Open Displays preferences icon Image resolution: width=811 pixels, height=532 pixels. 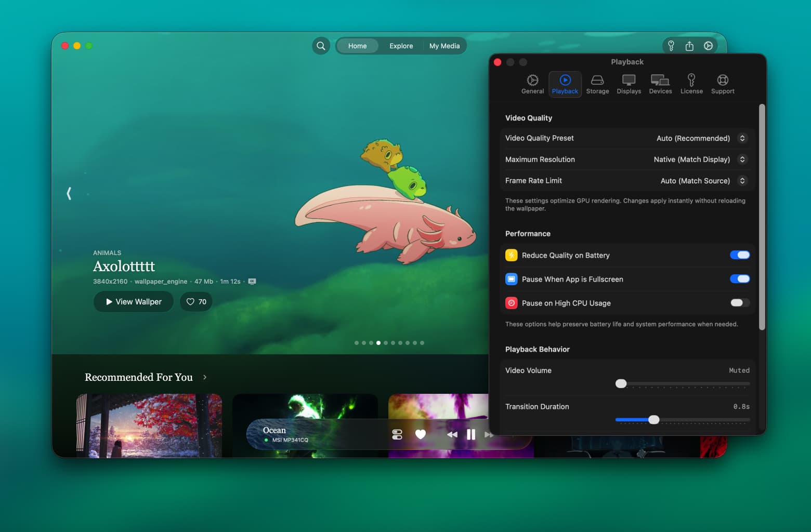[629, 81]
